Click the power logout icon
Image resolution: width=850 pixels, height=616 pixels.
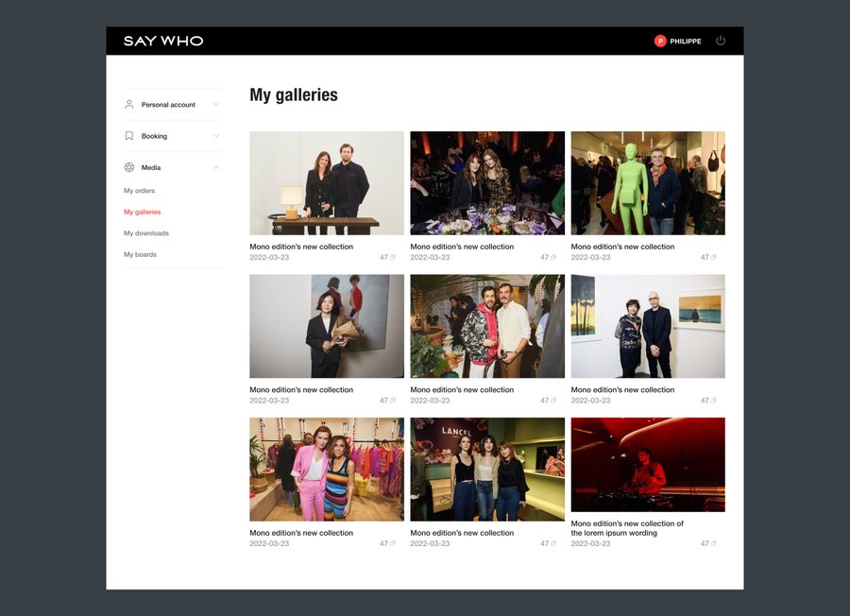pyautogui.click(x=721, y=41)
